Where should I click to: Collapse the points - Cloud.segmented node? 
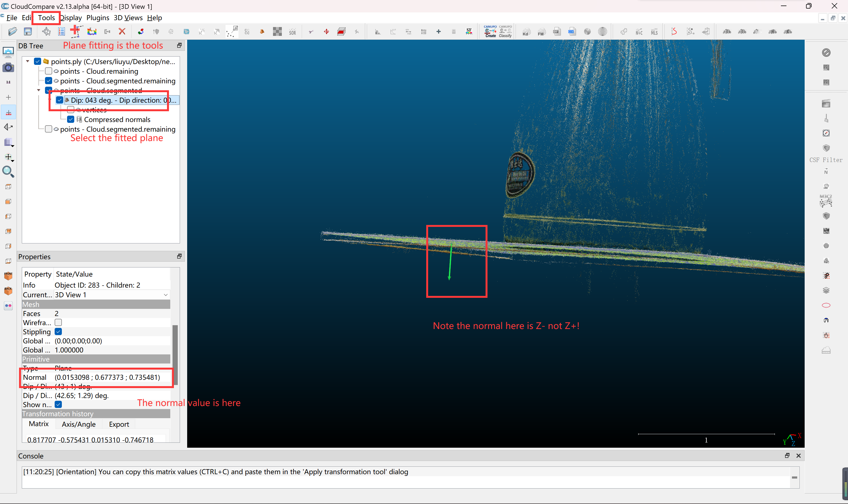(39, 90)
